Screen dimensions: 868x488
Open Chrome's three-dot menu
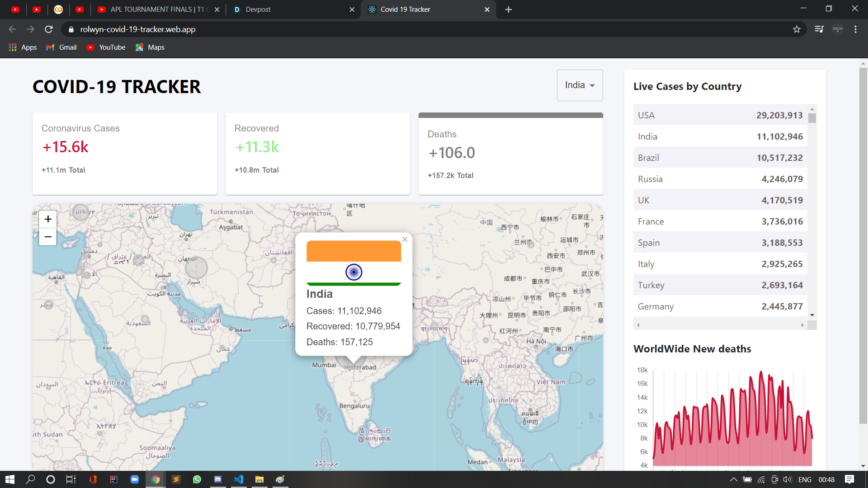coord(855,29)
